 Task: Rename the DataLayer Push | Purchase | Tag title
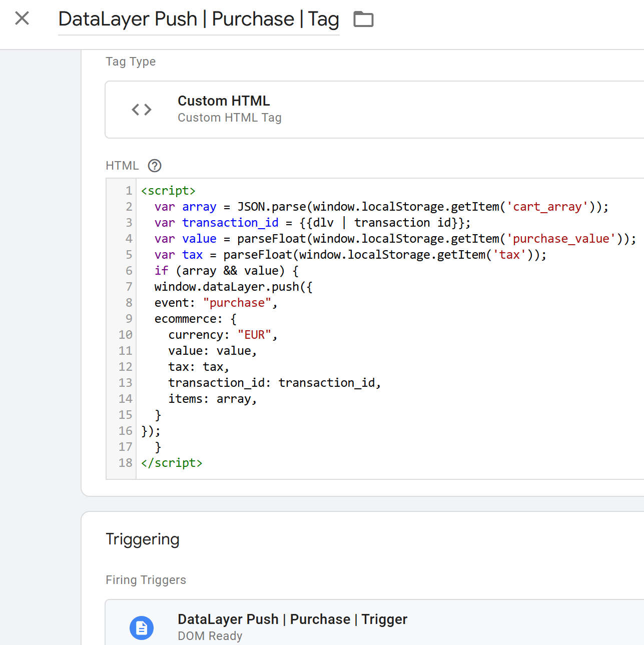point(199,20)
